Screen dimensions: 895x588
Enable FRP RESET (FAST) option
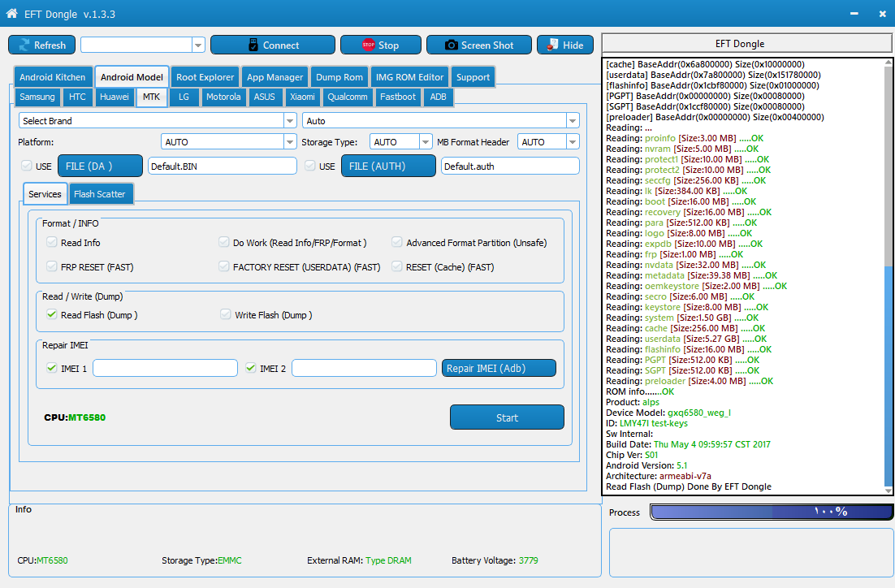point(52,266)
